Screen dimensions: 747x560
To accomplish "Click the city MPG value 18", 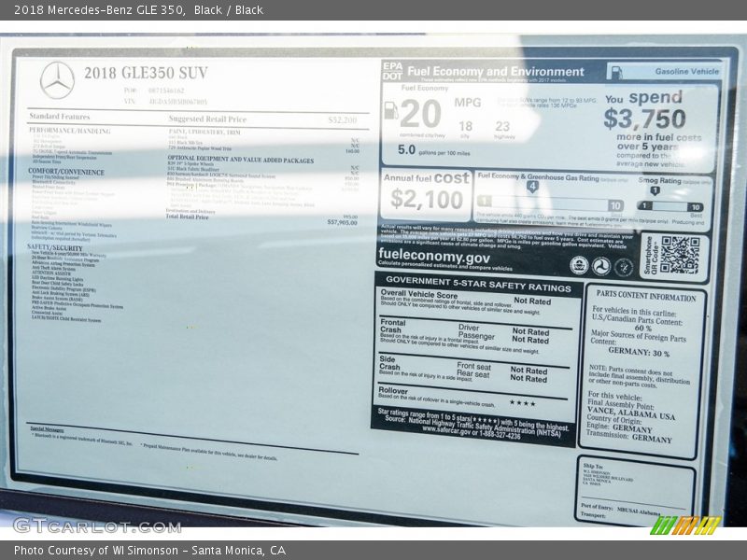I will click(465, 126).
